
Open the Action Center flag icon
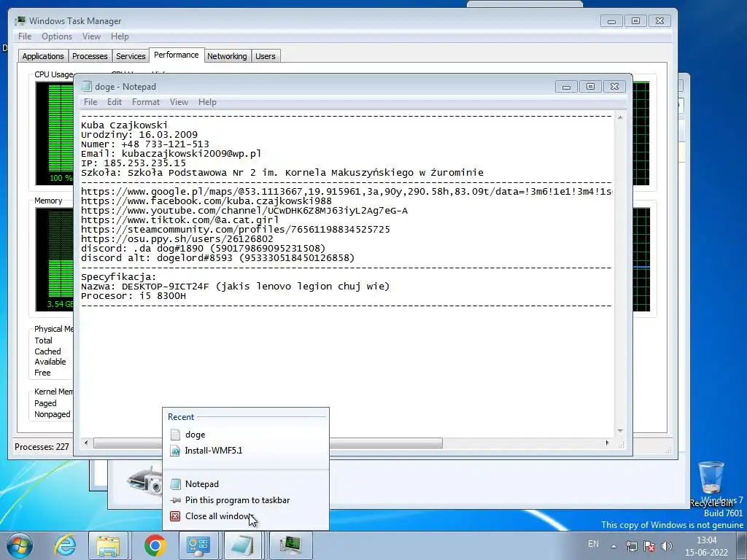[649, 546]
